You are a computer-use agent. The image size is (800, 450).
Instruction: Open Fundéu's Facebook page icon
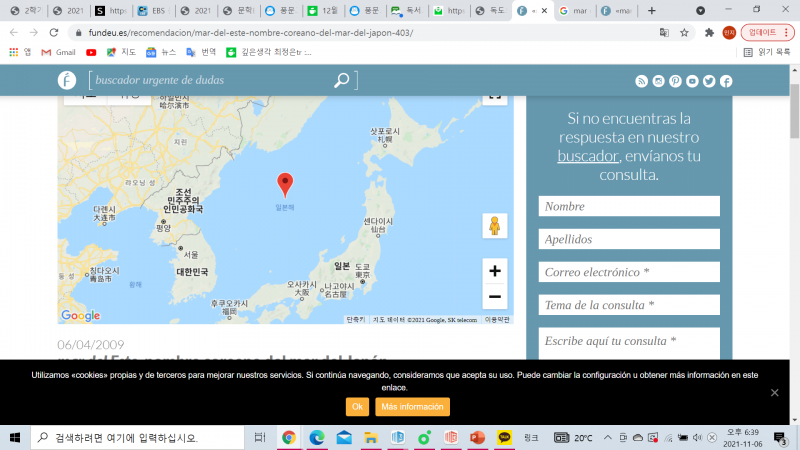(x=726, y=81)
